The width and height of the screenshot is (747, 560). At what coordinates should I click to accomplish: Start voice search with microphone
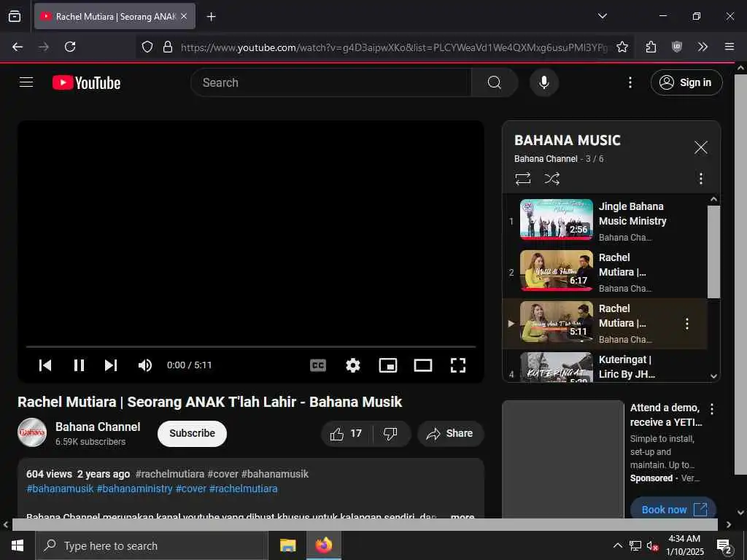(544, 82)
